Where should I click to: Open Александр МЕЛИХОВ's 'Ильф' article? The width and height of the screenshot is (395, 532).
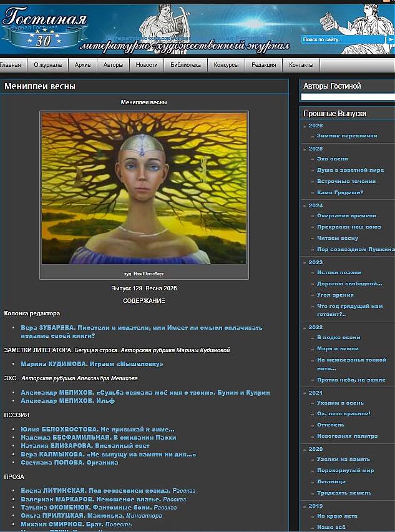coord(67,400)
